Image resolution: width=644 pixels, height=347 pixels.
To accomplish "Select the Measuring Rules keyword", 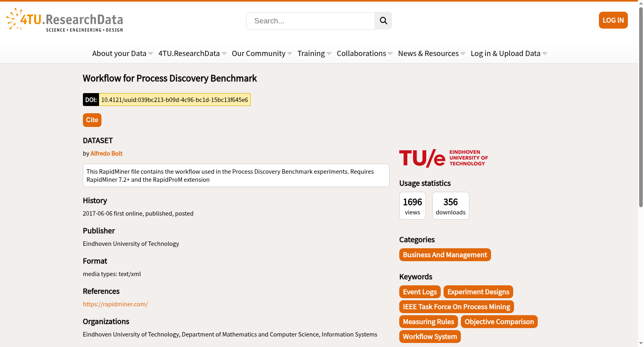I will 429,322.
